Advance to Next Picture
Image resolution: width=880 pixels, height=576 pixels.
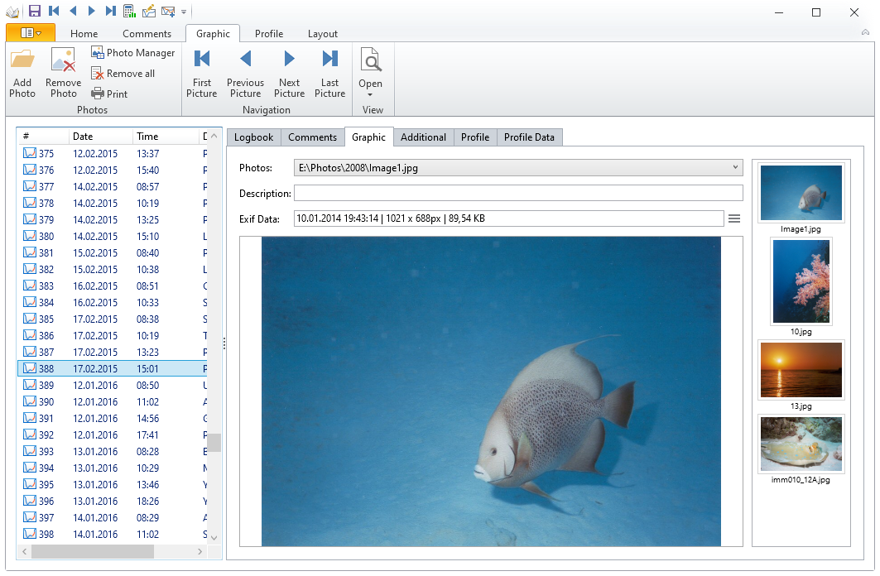pyautogui.click(x=289, y=72)
